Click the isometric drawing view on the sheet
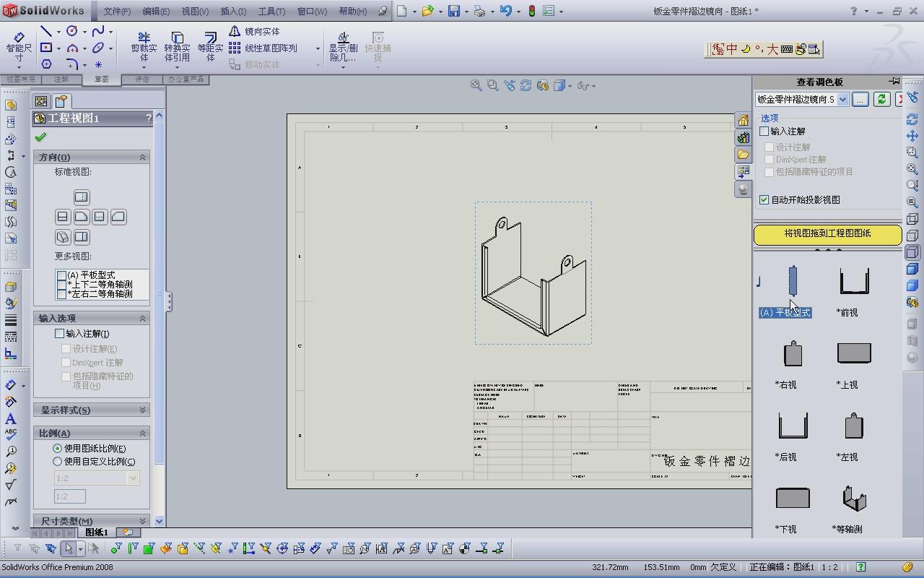Viewport: 924px width, 578px height. tap(533, 273)
